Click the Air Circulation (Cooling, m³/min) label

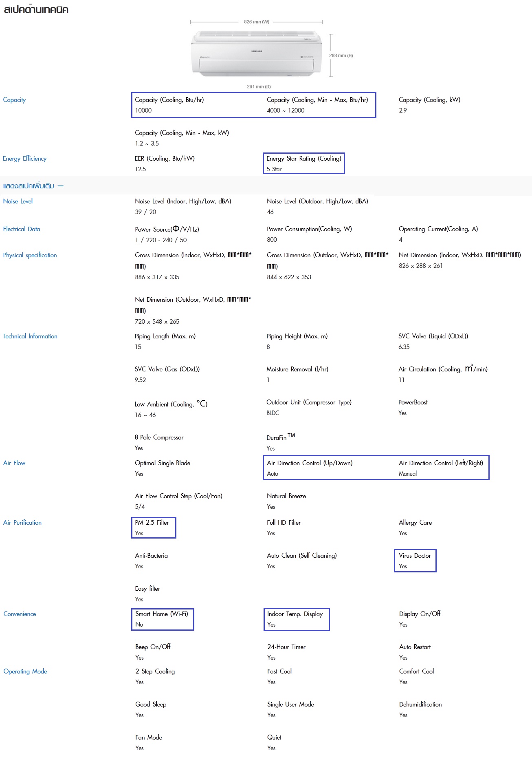coord(443,369)
